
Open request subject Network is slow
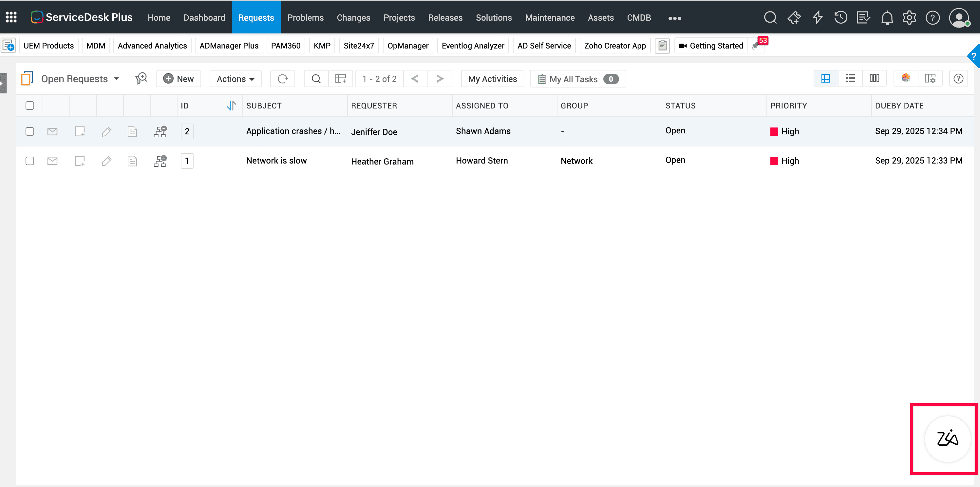tap(276, 160)
